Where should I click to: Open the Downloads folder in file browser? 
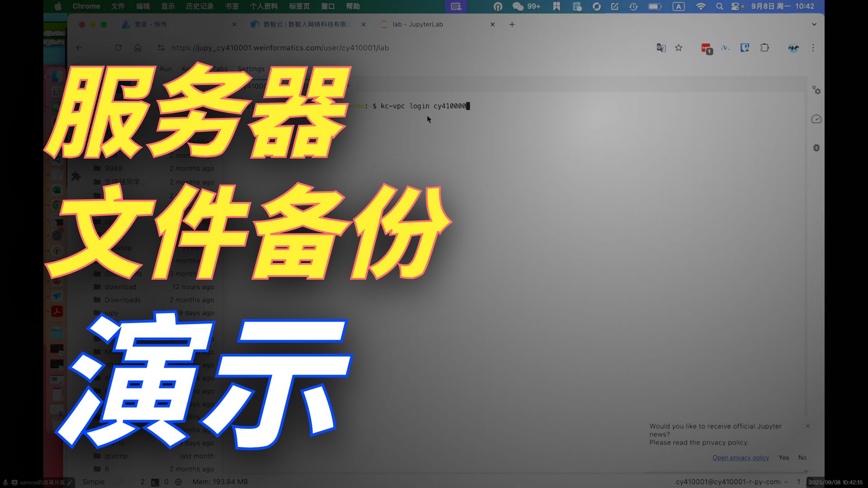(x=154, y=300)
